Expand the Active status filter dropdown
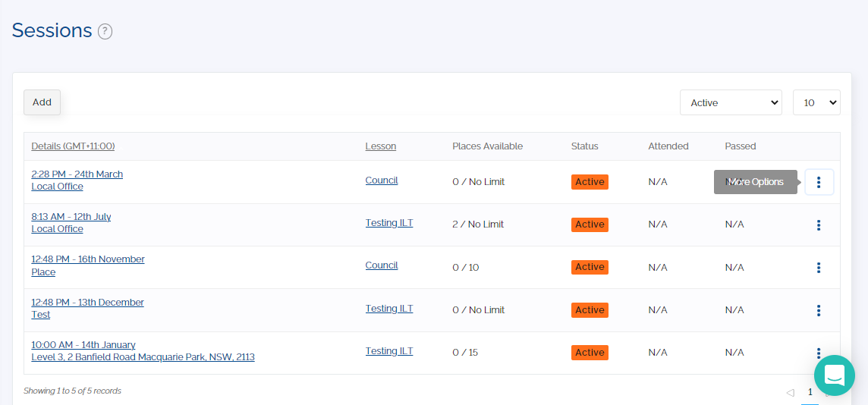The height and width of the screenshot is (405, 868). coord(730,102)
